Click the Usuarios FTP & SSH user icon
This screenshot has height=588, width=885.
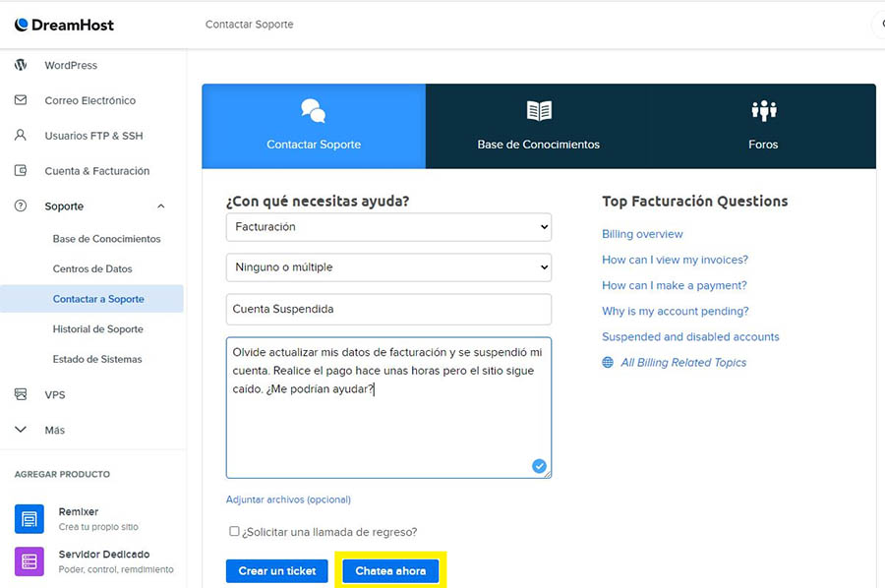pos(21,136)
